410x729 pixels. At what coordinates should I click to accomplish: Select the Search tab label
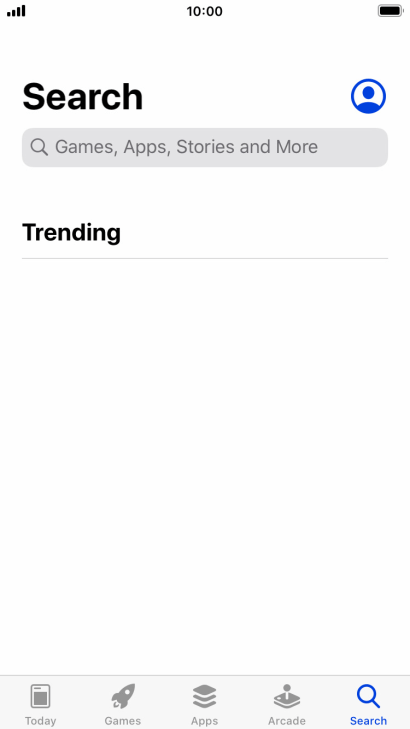368,721
